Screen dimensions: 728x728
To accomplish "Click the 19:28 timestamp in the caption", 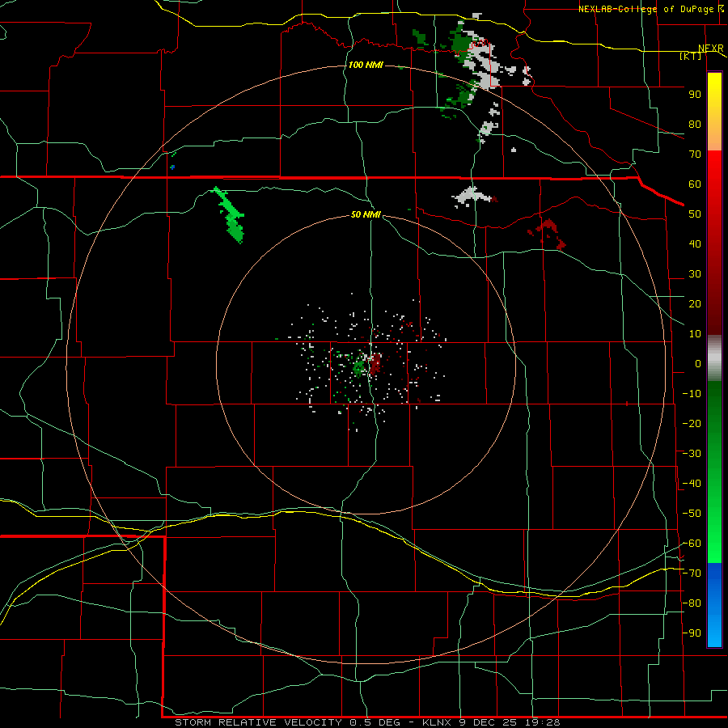I will [x=543, y=722].
